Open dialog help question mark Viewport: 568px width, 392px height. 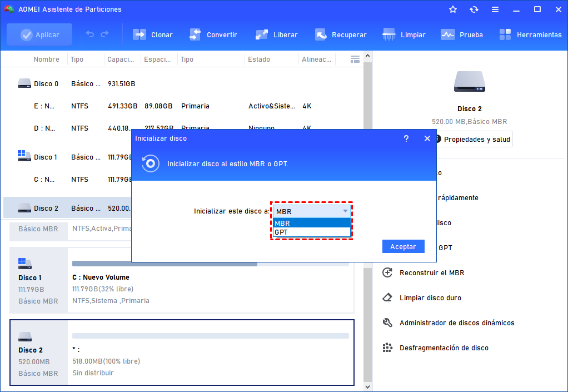point(406,138)
